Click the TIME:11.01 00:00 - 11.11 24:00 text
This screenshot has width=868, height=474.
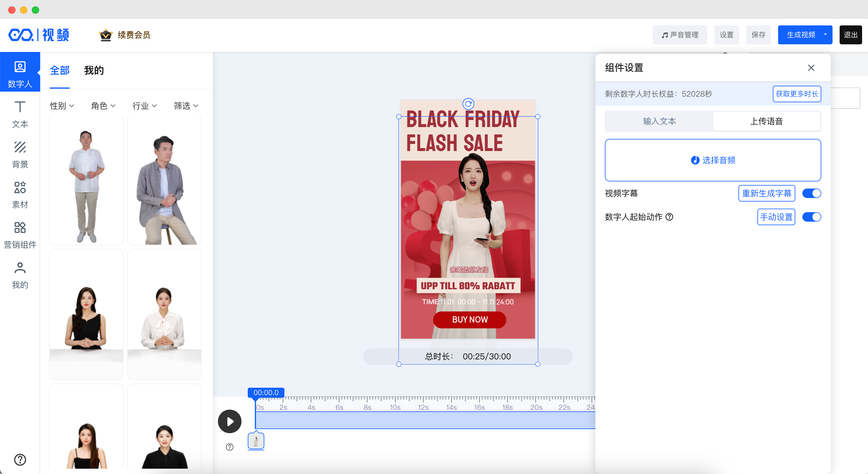(x=468, y=302)
